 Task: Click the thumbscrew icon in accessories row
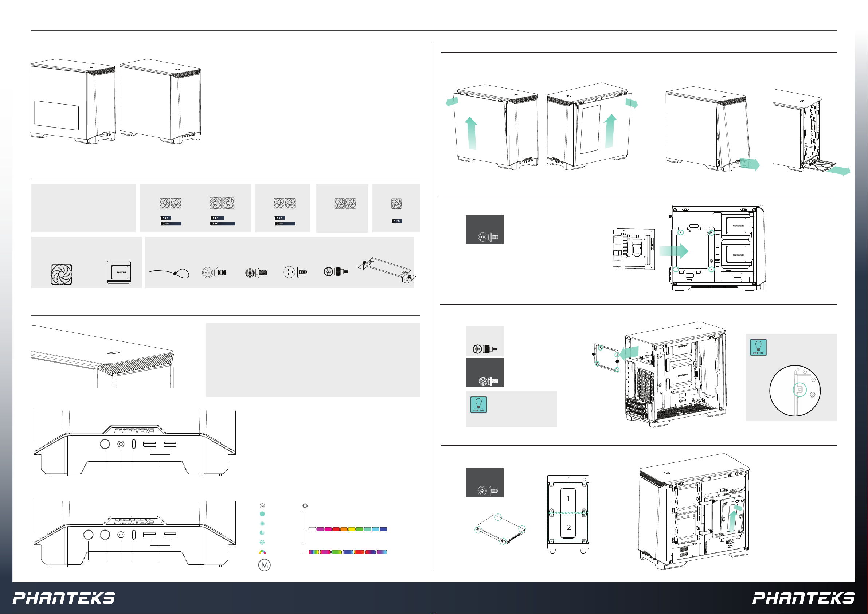[336, 271]
